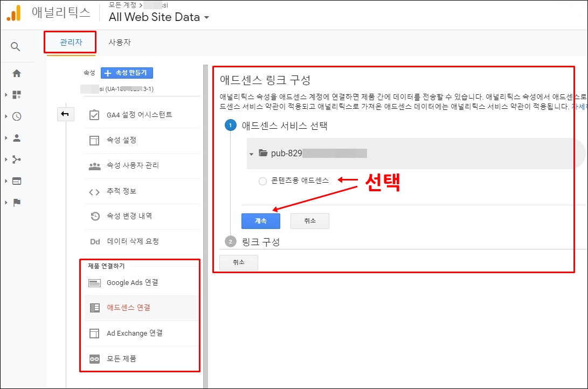This screenshot has width=588, height=389.
Task: Click the pub-829 folder icon
Action: coord(263,153)
